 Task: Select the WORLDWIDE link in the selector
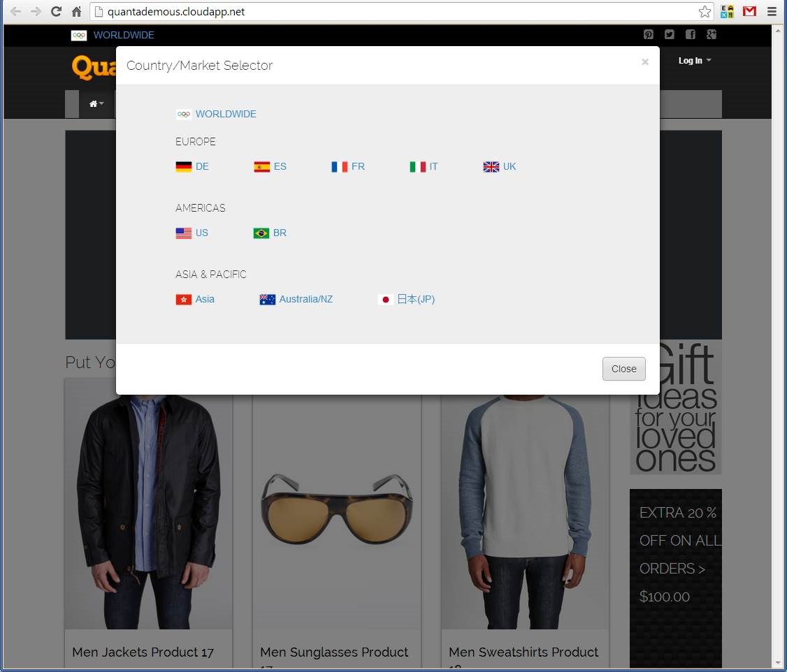pyautogui.click(x=226, y=114)
